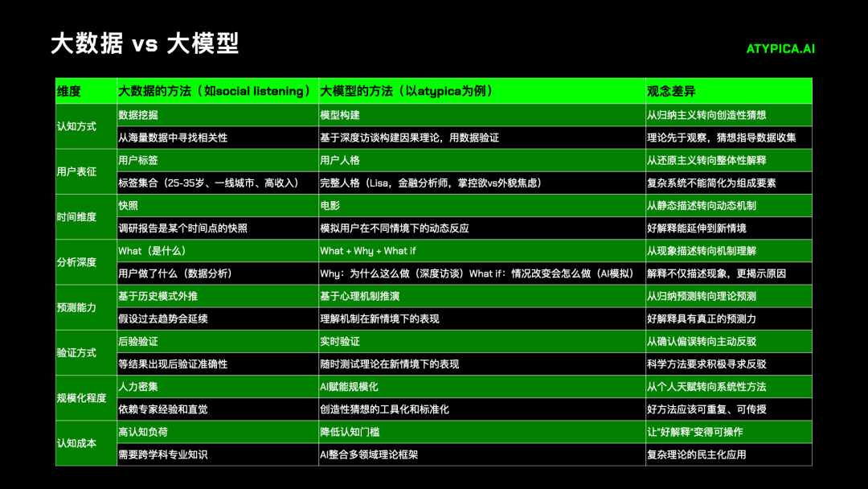Click the cell 创造性猜想的工具化和标准化
The image size is (868, 489).
pyautogui.click(x=481, y=409)
